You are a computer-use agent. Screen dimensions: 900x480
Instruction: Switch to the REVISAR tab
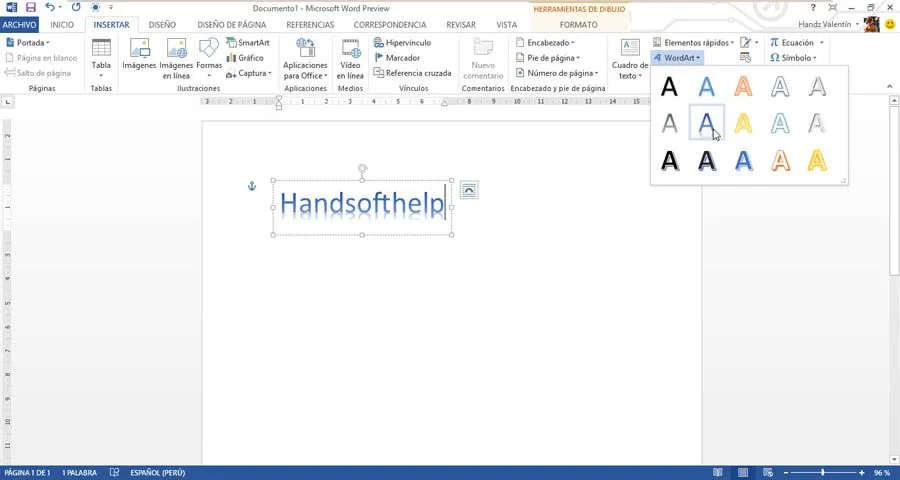point(461,25)
